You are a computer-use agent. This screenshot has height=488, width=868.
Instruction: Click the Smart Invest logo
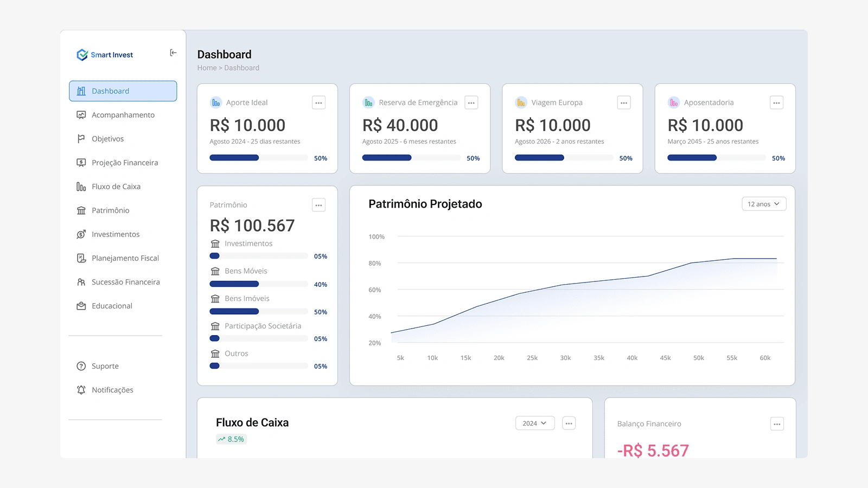(x=105, y=55)
